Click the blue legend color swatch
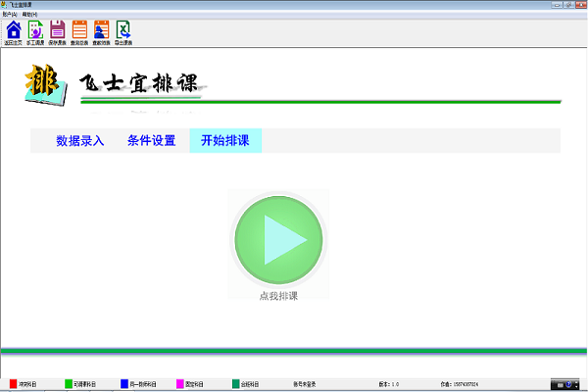588x392 pixels. point(124,383)
